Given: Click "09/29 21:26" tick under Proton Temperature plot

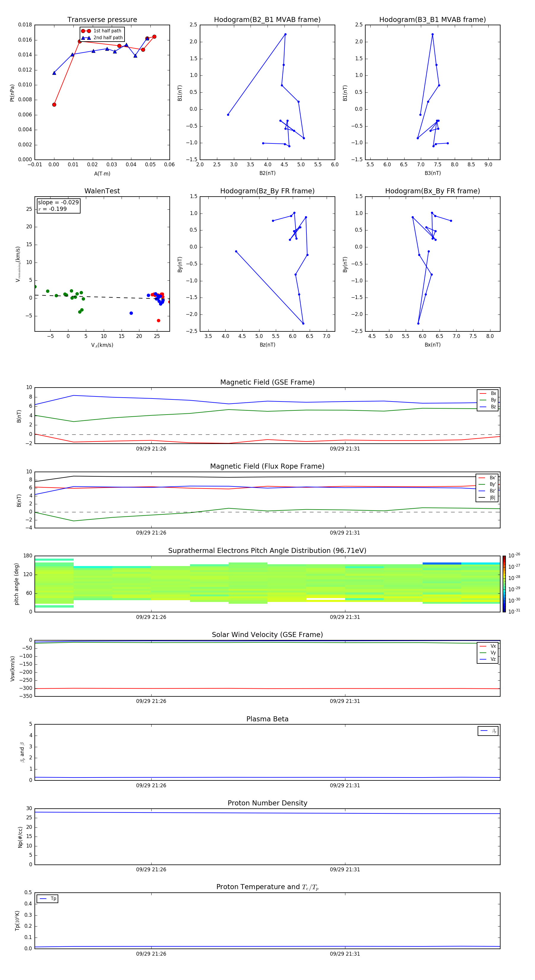Looking at the screenshot, I should pyautogui.click(x=151, y=954).
